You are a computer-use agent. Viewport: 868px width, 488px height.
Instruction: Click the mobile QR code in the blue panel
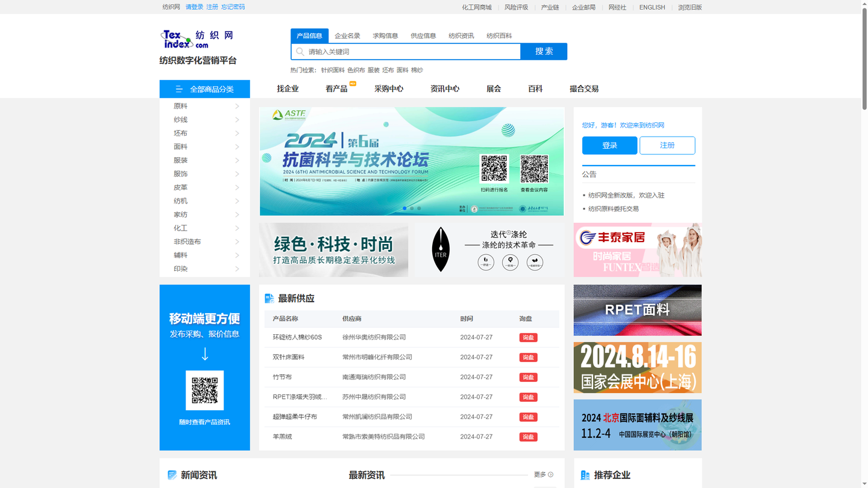pos(204,390)
